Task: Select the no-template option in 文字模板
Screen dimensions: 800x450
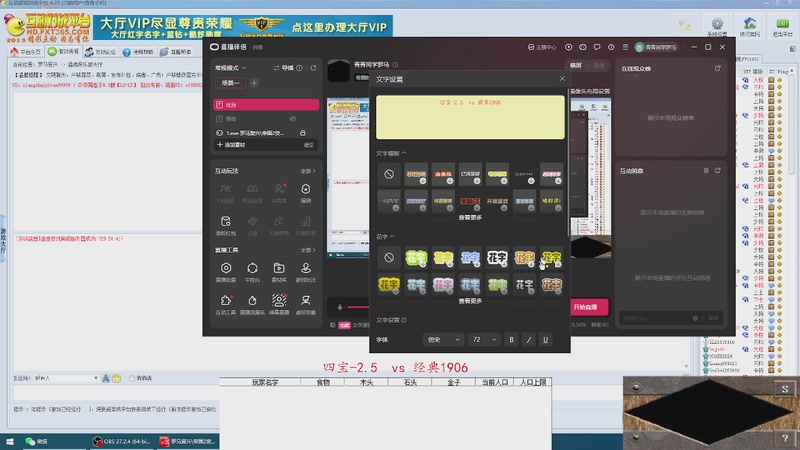Action: click(x=389, y=174)
